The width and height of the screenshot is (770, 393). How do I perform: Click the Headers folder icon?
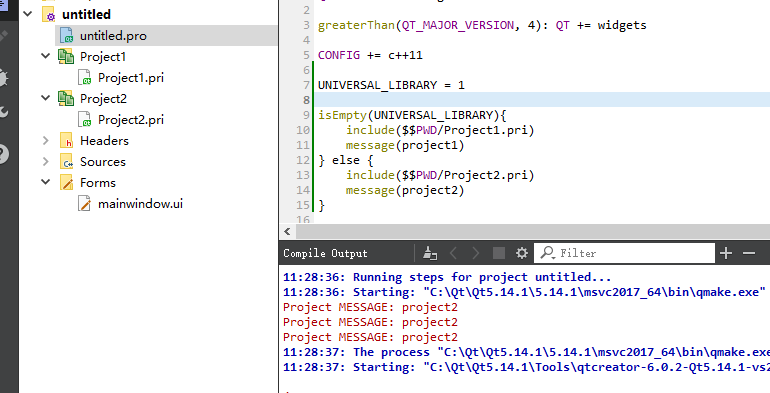[x=66, y=141]
